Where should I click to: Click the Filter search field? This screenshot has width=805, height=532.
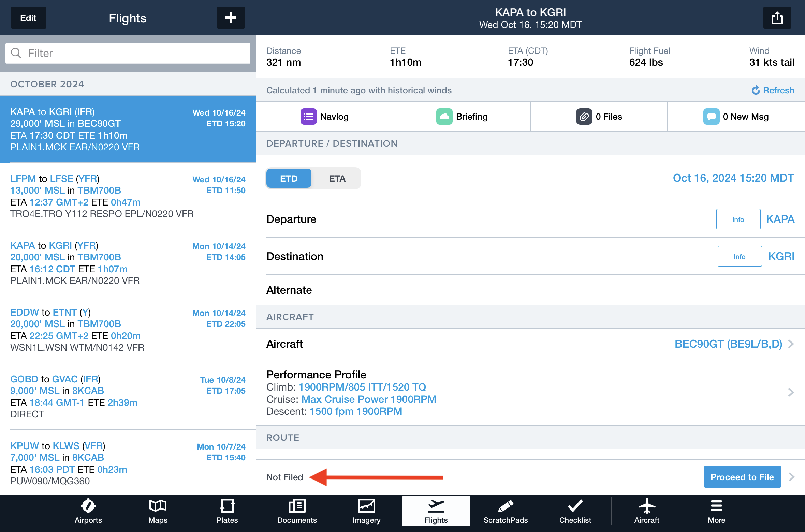(128, 53)
